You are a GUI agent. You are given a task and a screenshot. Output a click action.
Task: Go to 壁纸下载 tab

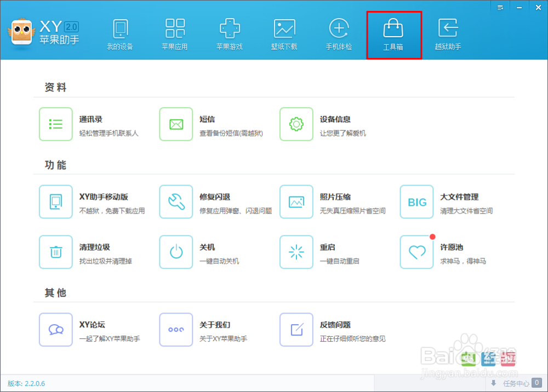pos(284,35)
